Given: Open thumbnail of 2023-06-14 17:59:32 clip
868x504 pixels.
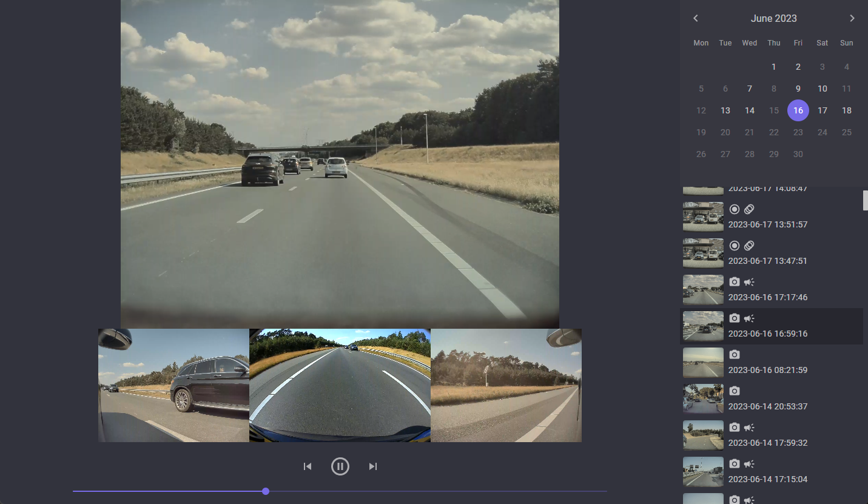Looking at the screenshot, I should (703, 435).
